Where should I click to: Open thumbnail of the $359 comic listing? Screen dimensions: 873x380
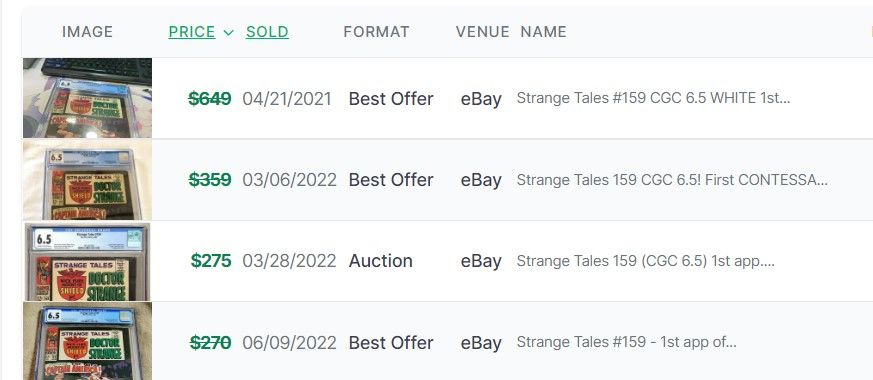click(x=87, y=180)
